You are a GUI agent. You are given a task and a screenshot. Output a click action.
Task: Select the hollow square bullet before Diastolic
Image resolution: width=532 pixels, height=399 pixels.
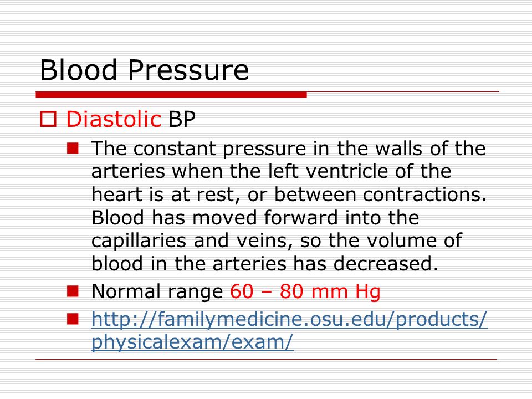[x=48, y=120]
